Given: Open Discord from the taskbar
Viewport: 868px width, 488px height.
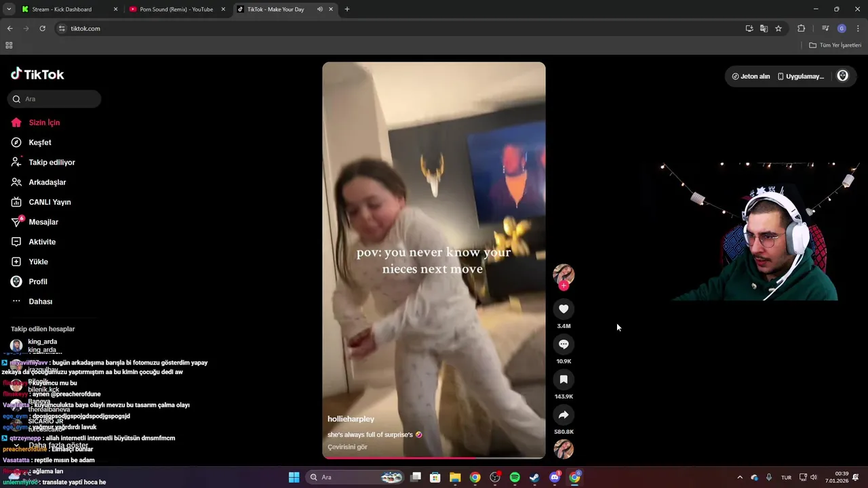Looking at the screenshot, I should pos(555,477).
